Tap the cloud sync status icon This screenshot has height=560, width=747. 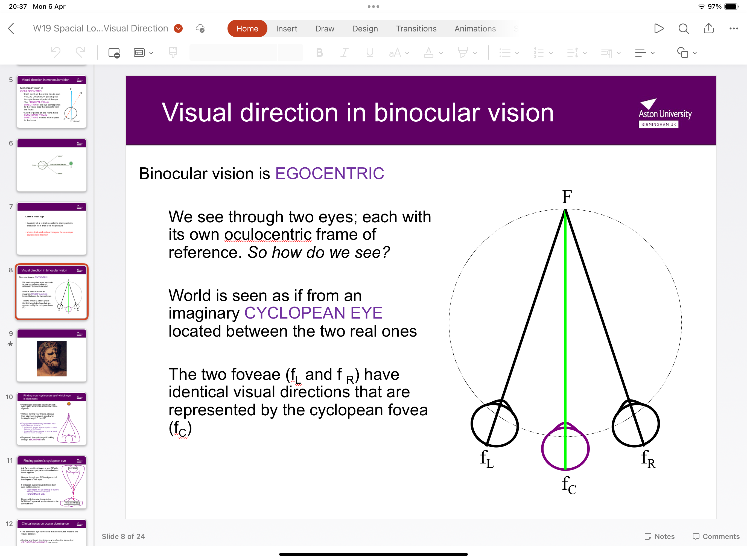[x=200, y=29]
